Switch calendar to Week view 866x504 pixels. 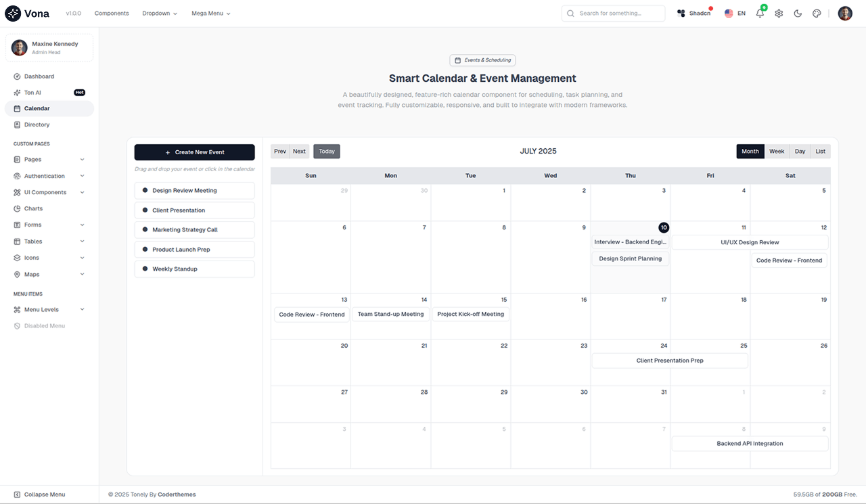[777, 152]
